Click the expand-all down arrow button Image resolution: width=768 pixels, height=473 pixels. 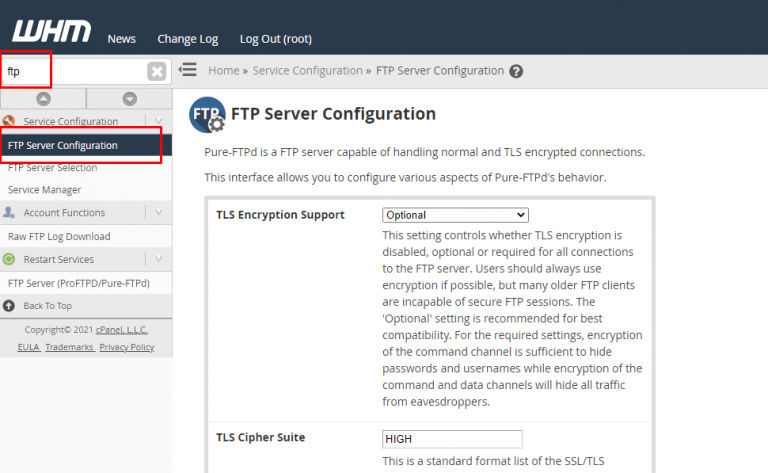(x=129, y=98)
